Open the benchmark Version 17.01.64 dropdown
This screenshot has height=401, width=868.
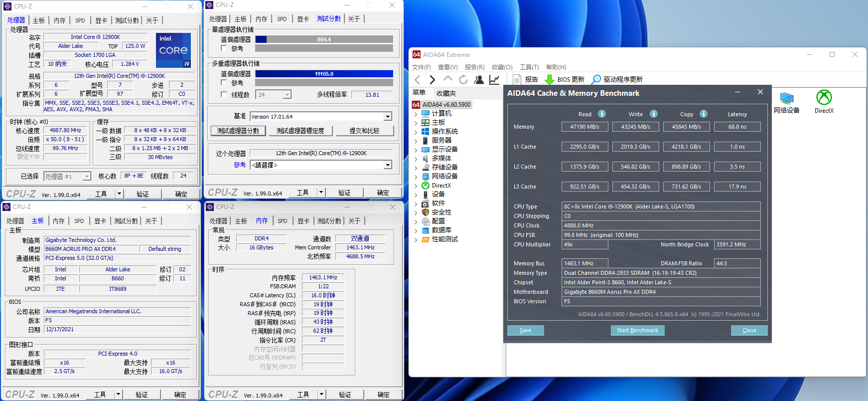(388, 117)
